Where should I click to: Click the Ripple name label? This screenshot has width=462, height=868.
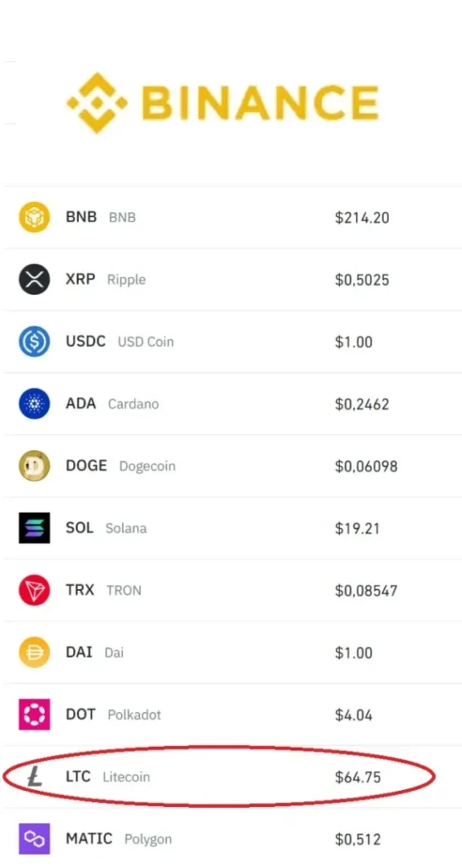click(126, 280)
